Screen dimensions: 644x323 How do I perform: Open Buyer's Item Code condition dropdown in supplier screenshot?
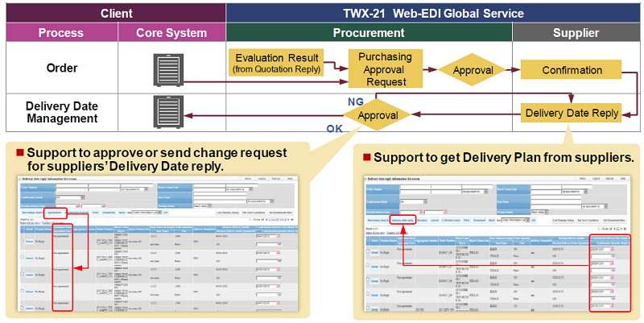575,192
